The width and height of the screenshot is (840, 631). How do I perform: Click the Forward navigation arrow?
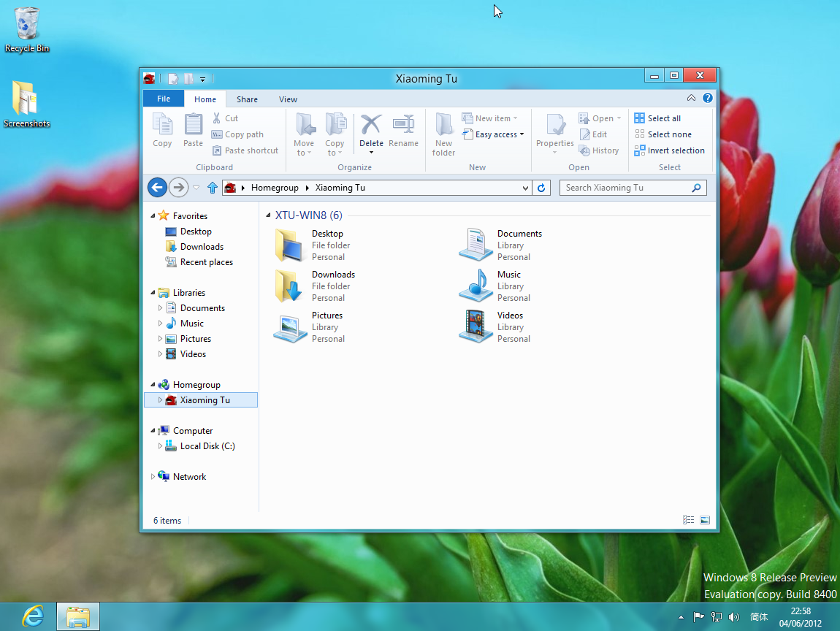(178, 188)
